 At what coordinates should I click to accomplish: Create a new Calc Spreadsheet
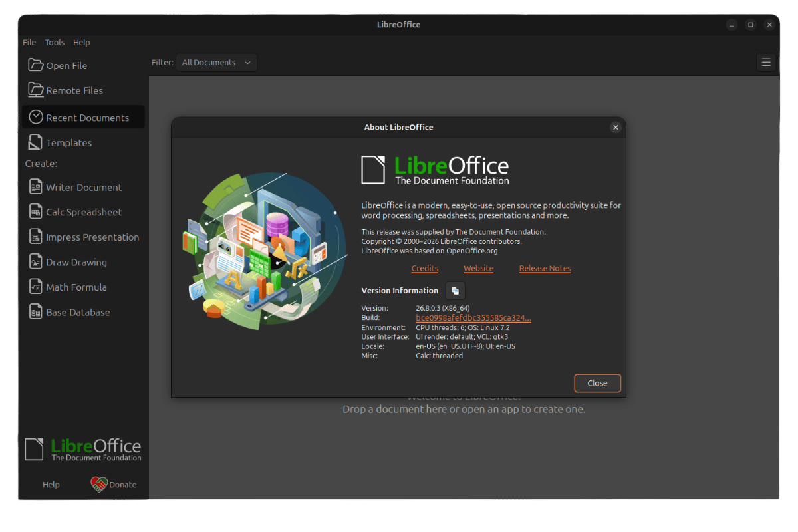point(83,212)
